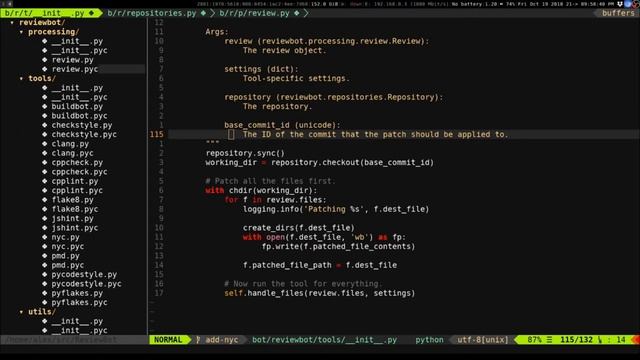Viewport: 640px width, 360px height.
Task: Open __init__.pyc under processing/
Action: click(x=80, y=51)
